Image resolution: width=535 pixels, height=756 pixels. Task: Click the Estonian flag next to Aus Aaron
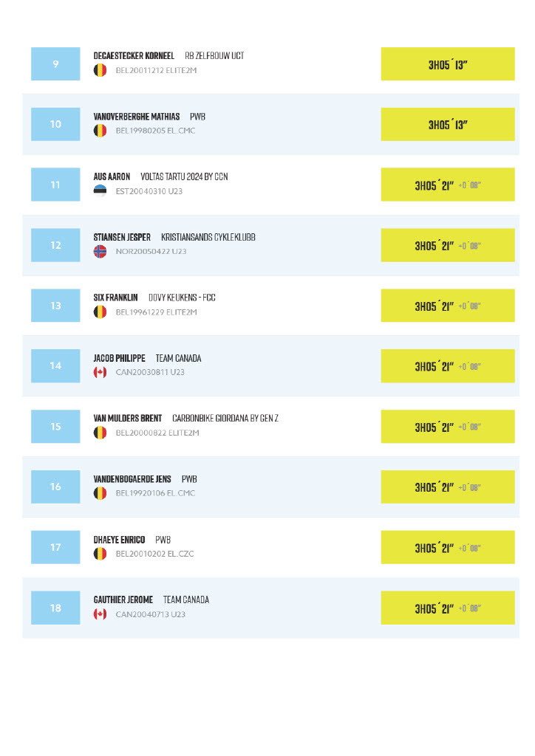click(100, 191)
